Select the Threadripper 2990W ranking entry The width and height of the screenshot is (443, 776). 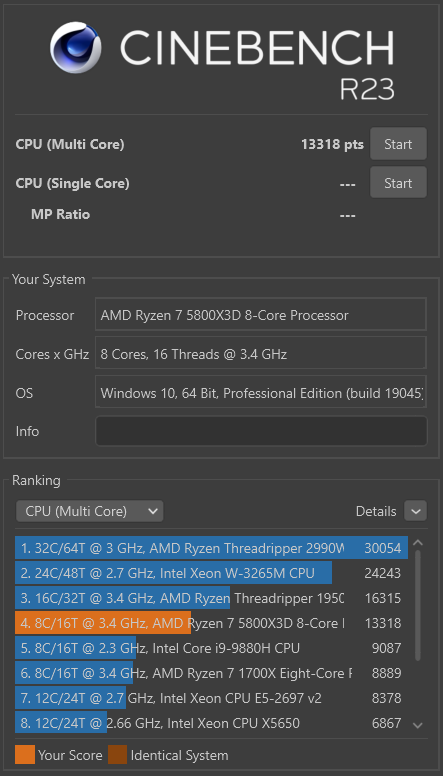(211, 548)
